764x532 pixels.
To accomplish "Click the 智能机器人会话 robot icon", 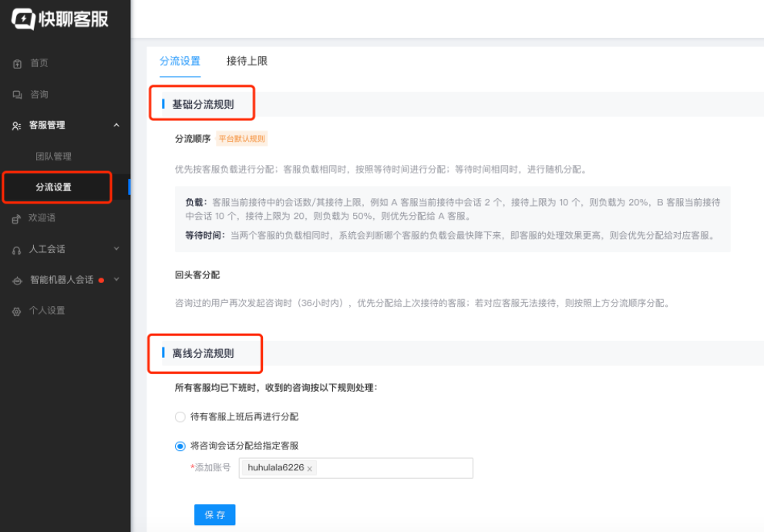I will click(x=15, y=280).
